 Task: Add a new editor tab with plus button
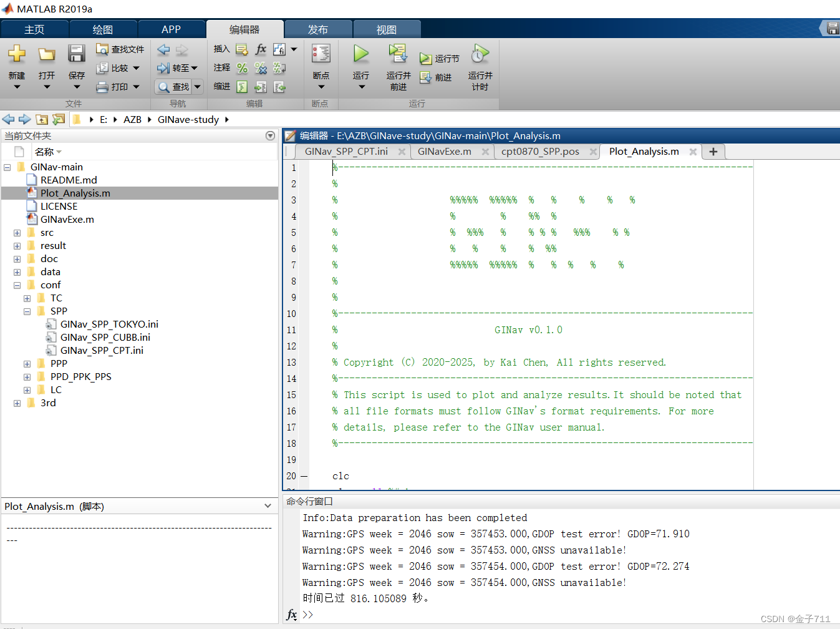pos(713,152)
